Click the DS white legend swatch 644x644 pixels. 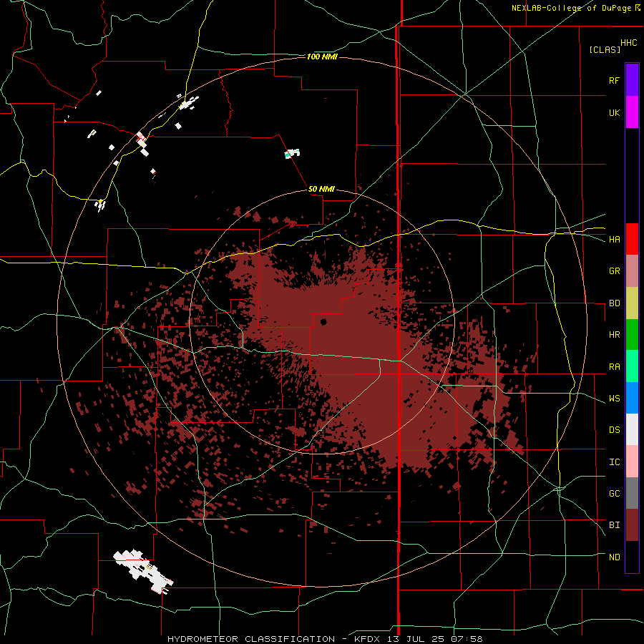tap(632, 429)
